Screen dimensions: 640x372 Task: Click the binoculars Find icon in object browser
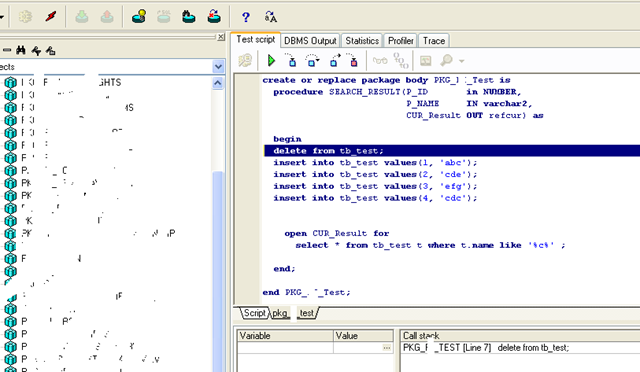pos(21,50)
